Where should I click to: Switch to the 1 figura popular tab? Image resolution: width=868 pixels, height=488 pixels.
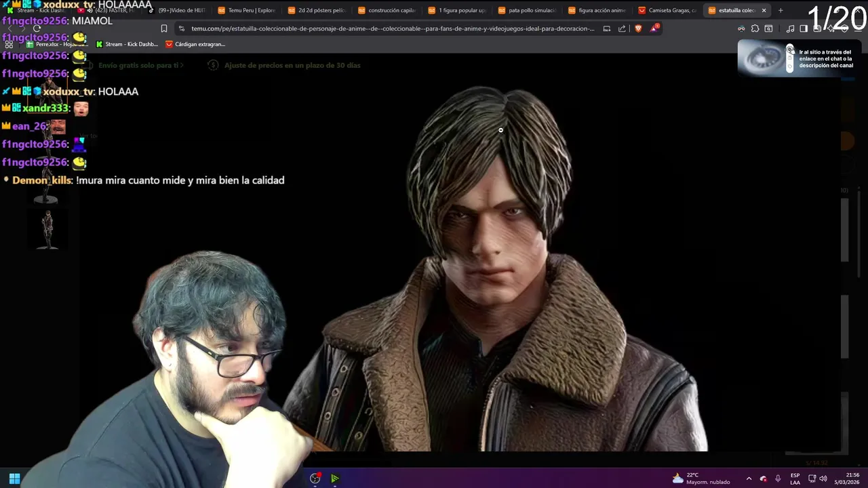[x=457, y=10]
